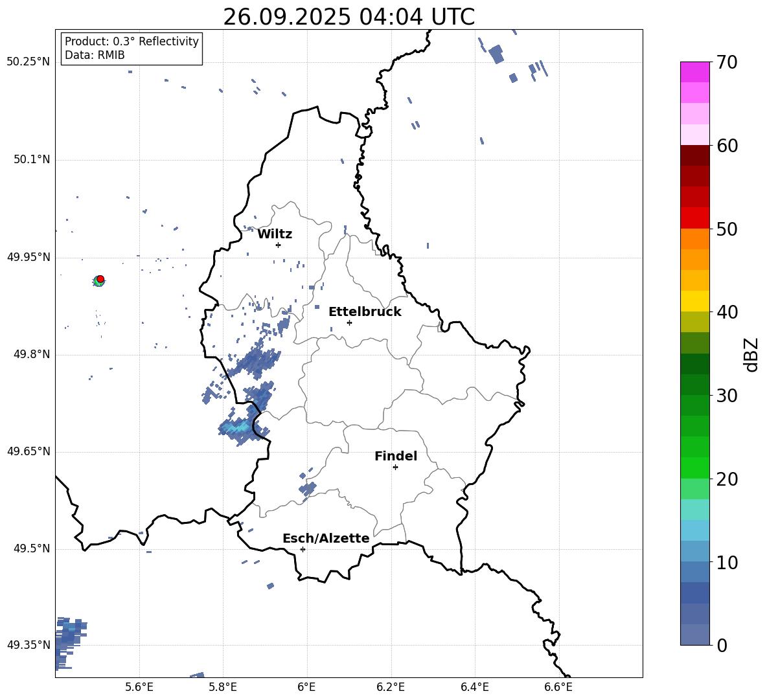Click the 50.25°N latitude label
Image resolution: width=767 pixels, height=700 pixels.
[x=29, y=62]
